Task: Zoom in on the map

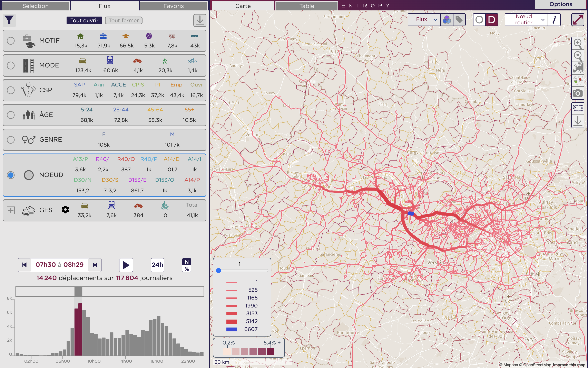Action: 578,43
